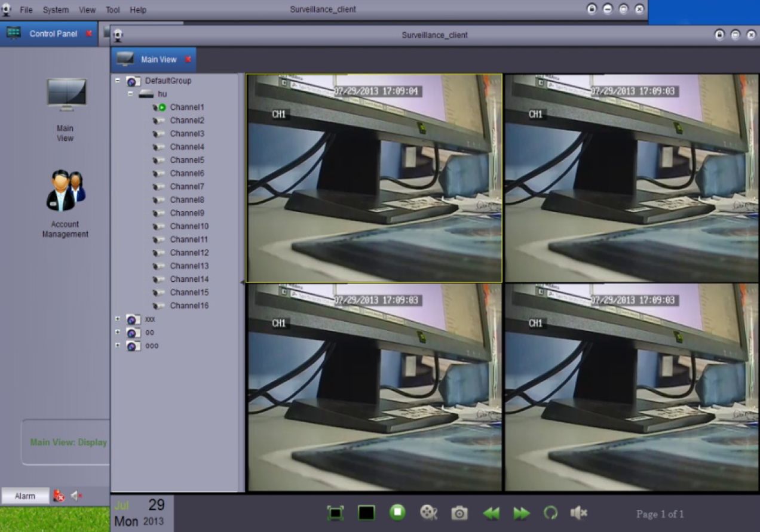The image size is (760, 532).
Task: Go to next page with forward arrows
Action: pyautogui.click(x=521, y=513)
